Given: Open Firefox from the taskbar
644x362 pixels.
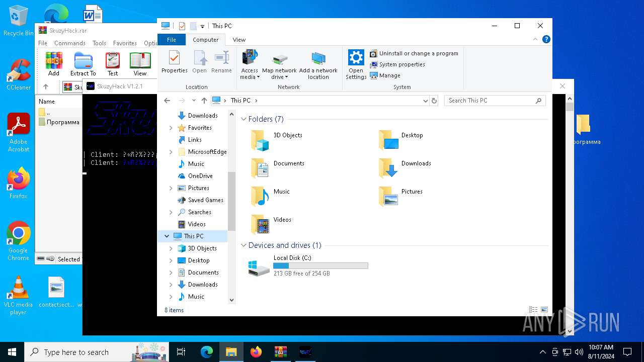Looking at the screenshot, I should pyautogui.click(x=256, y=352).
